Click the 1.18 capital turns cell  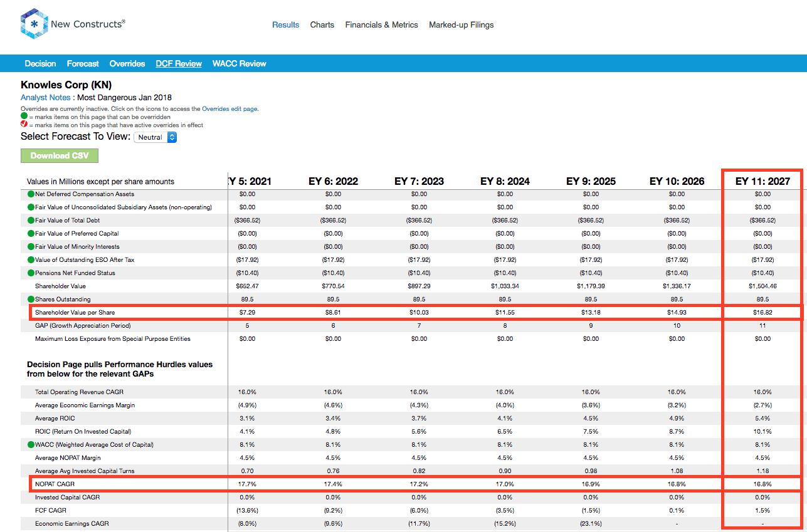click(762, 471)
